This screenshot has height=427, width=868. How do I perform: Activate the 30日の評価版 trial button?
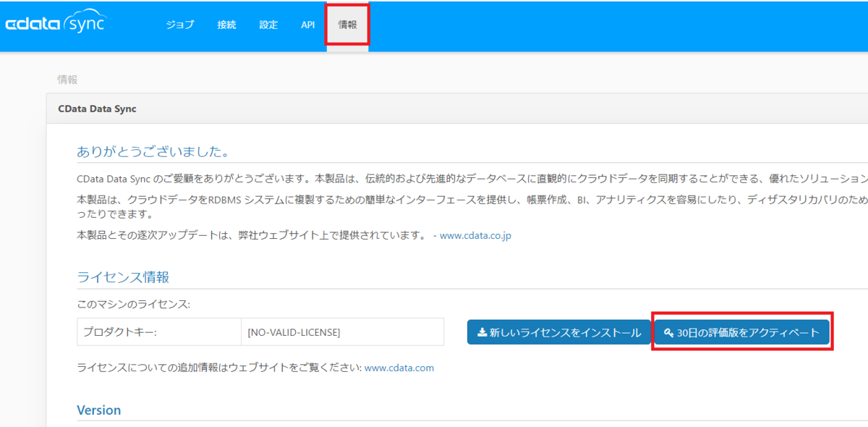point(742,332)
